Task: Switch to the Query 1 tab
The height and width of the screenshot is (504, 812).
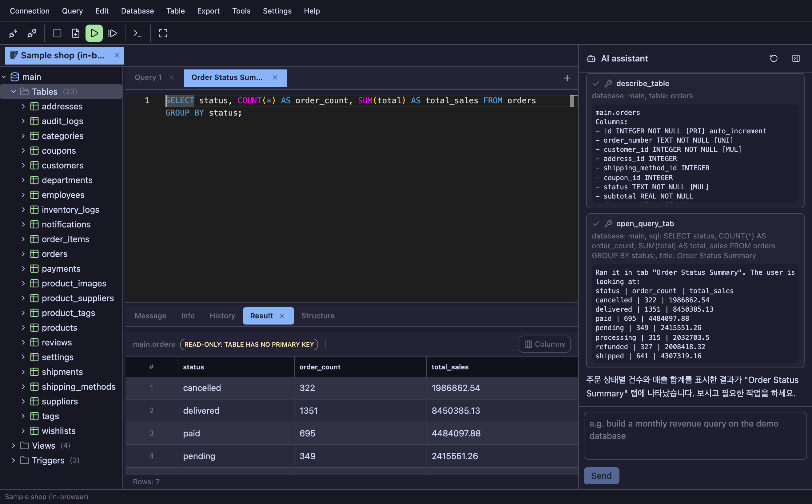Action: (148, 77)
